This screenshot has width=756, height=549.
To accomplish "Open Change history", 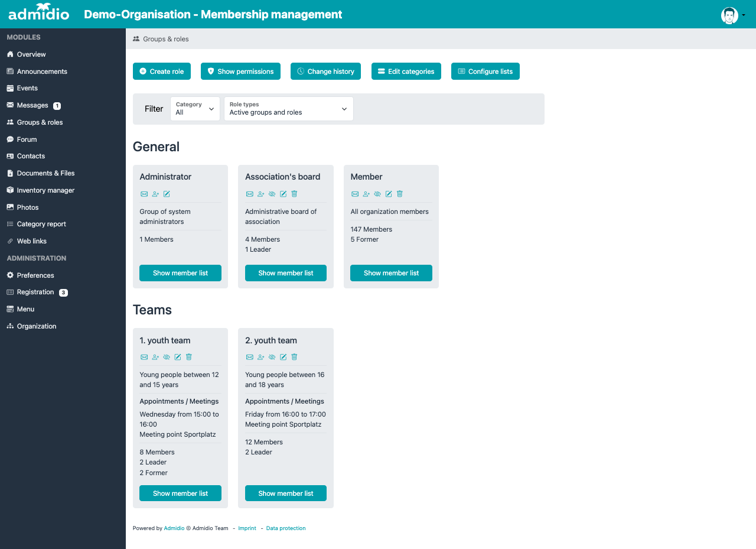I will [x=326, y=72].
